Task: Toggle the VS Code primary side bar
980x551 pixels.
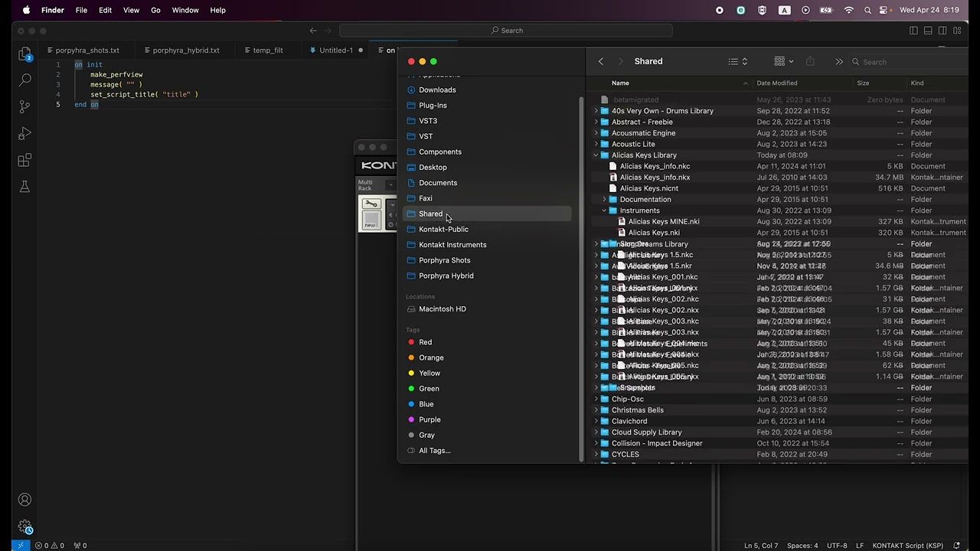Action: 913,31
